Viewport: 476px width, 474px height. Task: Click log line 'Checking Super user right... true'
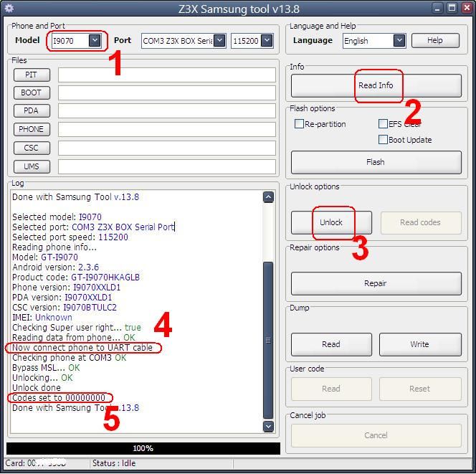pos(77,328)
